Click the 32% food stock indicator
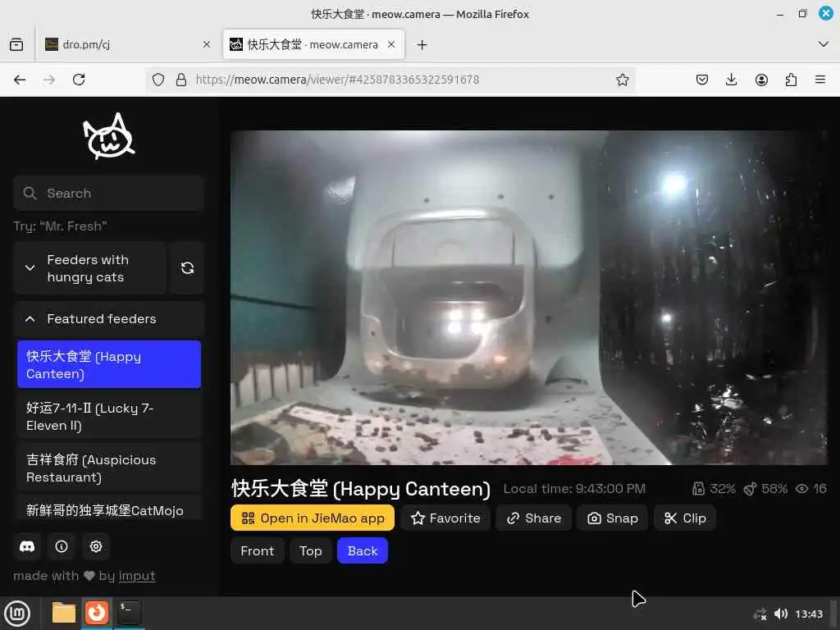Screen dimensions: 840x630 pos(714,489)
